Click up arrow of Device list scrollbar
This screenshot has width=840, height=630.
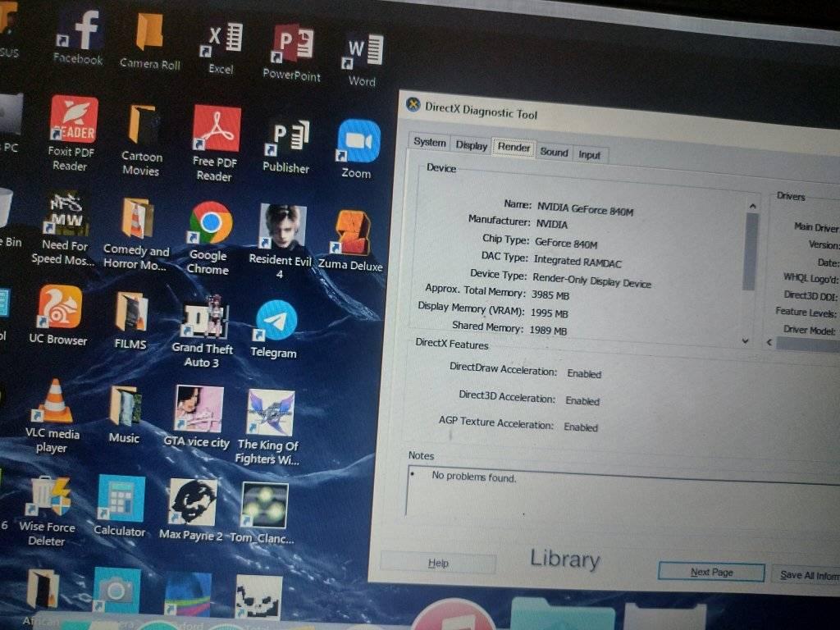coord(752,206)
